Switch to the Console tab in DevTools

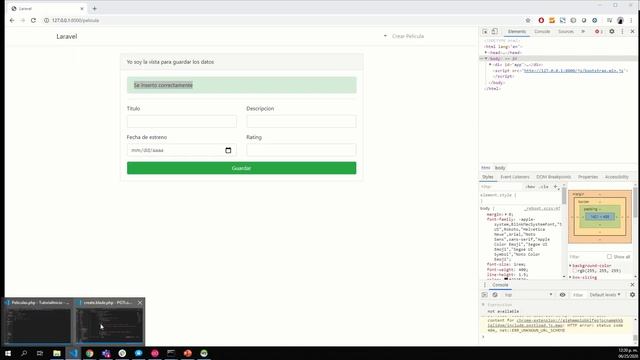tap(542, 31)
